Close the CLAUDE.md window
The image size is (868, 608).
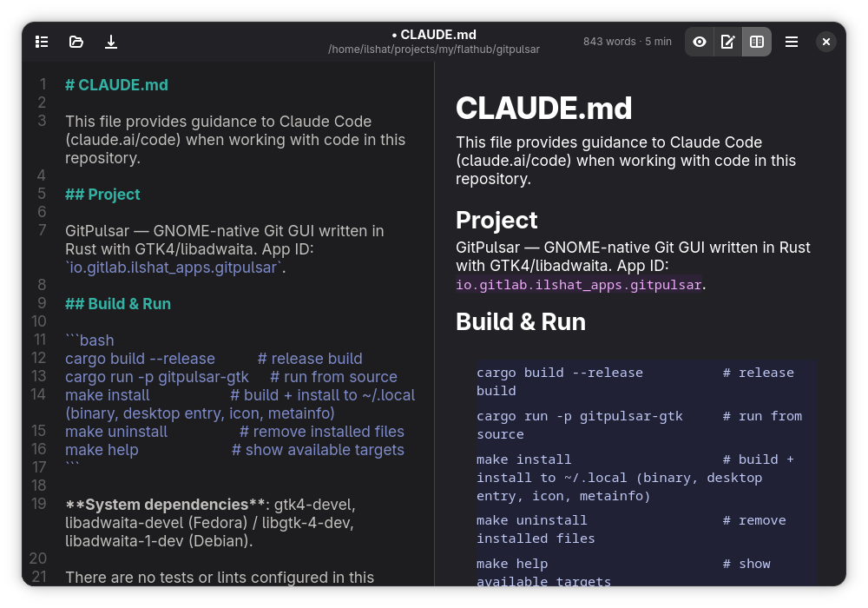[x=826, y=42]
